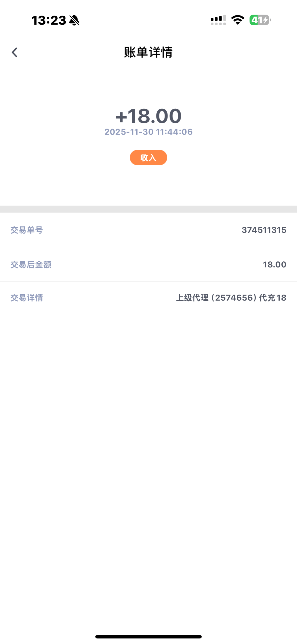Screen dimensions: 297x644
Task: Tap the back chevron arrow
Action: [x=15, y=52]
